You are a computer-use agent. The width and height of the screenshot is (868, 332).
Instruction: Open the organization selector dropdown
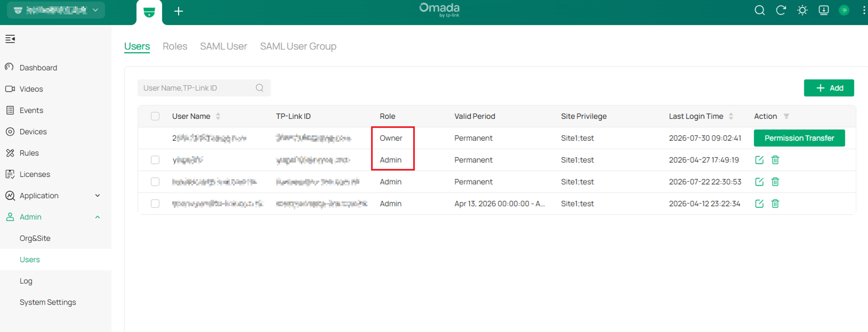pos(56,10)
